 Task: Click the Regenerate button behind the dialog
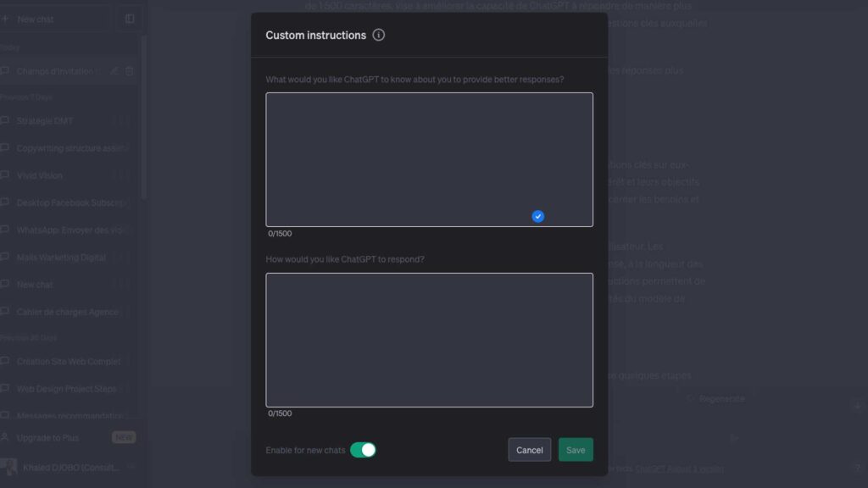716,399
